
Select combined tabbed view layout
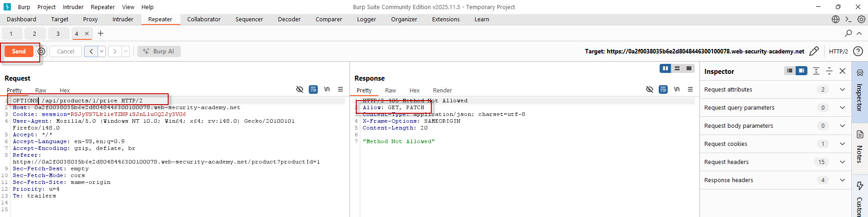coord(689,68)
